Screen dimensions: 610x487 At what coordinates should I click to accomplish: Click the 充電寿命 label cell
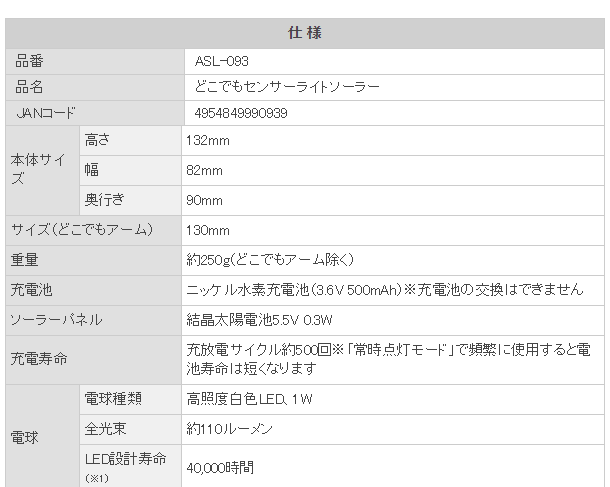pos(93,359)
